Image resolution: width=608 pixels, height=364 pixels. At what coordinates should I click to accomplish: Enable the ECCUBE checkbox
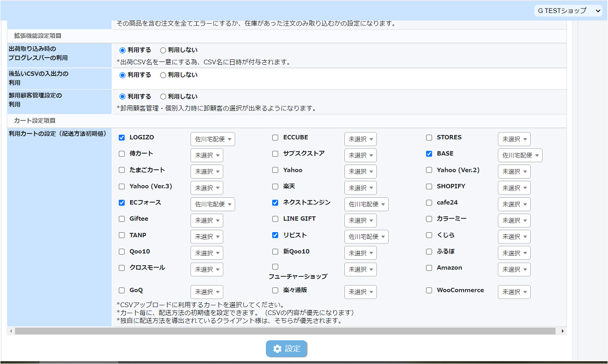[x=276, y=137]
